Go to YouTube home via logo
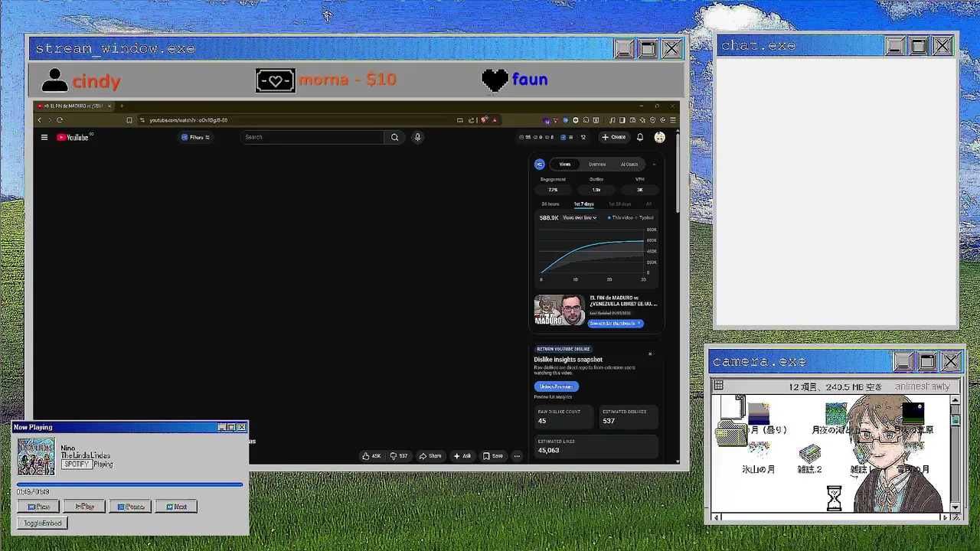The width and height of the screenshot is (980, 551). 73,137
